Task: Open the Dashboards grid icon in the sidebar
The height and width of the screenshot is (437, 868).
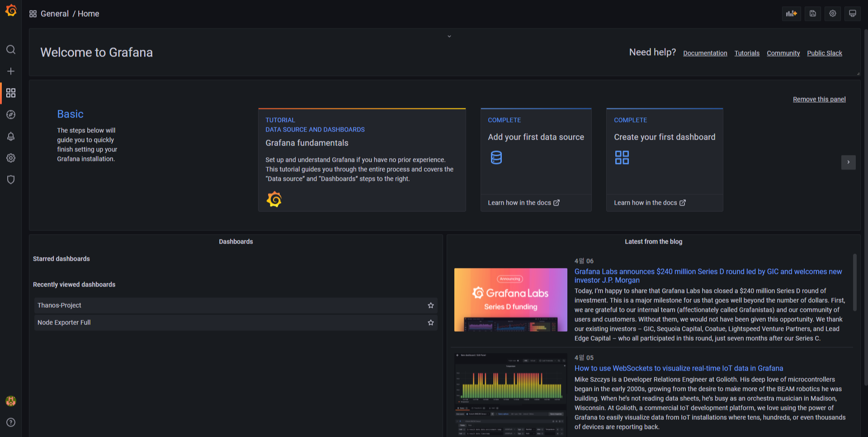Action: [11, 93]
